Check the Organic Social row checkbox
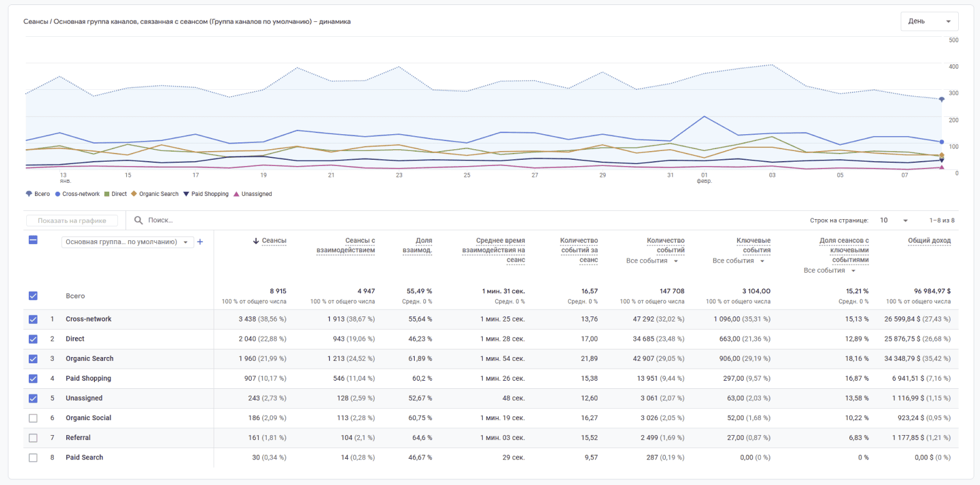 (33, 418)
